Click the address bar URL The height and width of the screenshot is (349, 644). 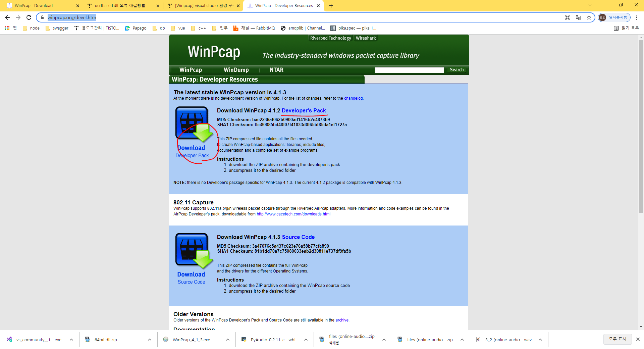72,17
